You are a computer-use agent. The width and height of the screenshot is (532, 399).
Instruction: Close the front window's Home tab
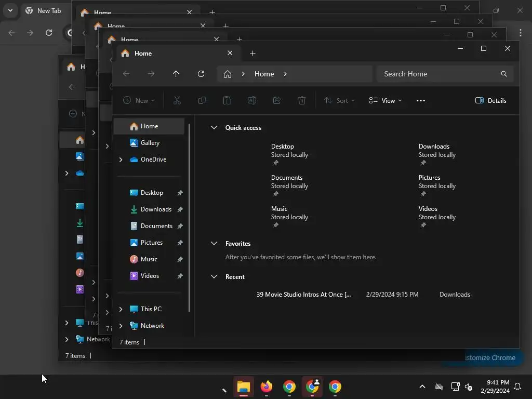click(230, 53)
